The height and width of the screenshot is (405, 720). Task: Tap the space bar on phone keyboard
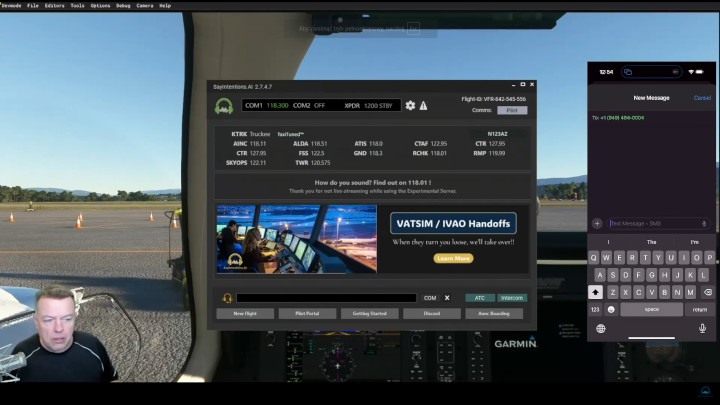click(x=652, y=309)
